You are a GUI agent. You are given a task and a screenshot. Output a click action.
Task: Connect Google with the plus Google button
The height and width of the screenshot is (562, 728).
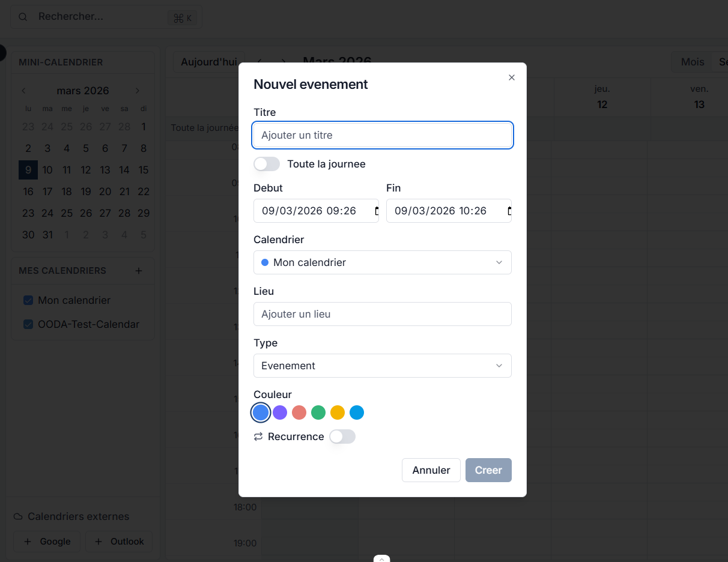pyautogui.click(x=46, y=542)
